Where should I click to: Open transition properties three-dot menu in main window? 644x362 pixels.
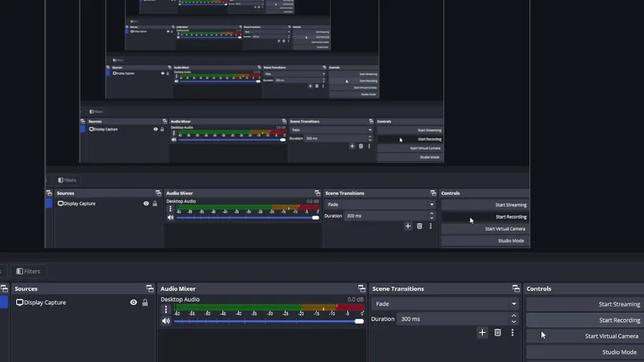(512, 333)
